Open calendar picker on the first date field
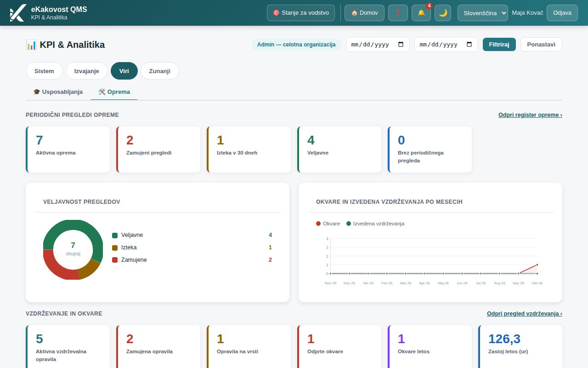The image size is (588, 368). click(x=401, y=45)
